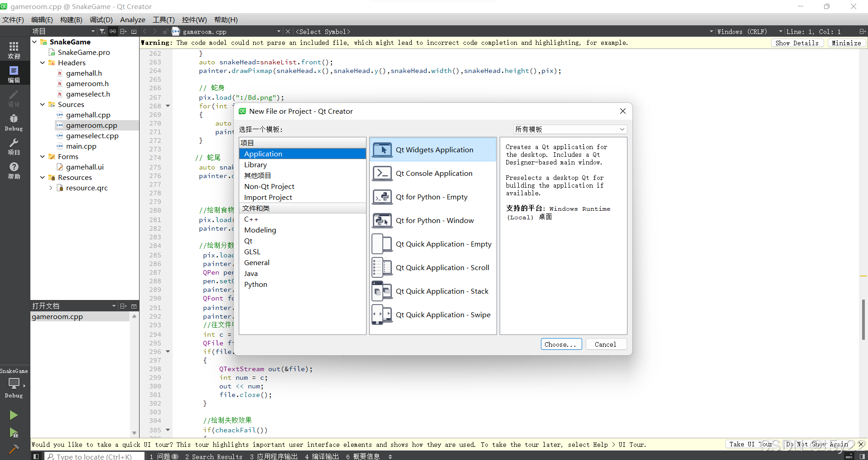Split the editor view
868x460 pixels.
pos(862,31)
